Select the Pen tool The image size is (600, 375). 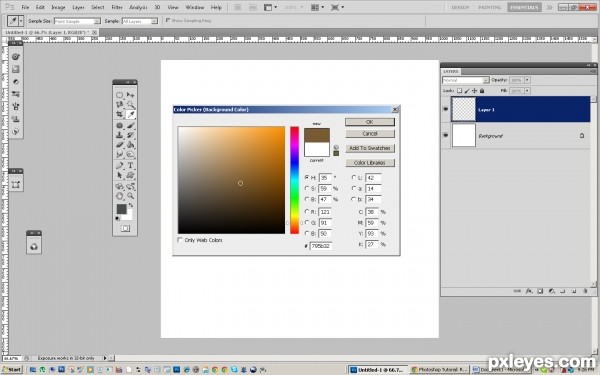pyautogui.click(x=120, y=165)
